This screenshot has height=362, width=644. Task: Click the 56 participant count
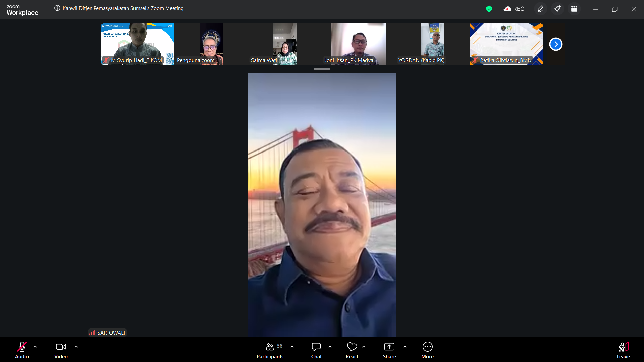point(280,346)
